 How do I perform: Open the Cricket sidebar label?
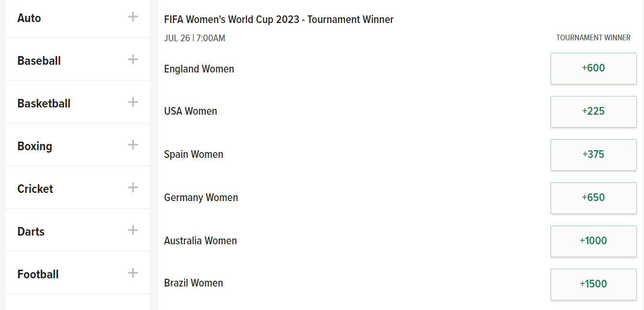pyautogui.click(x=35, y=189)
